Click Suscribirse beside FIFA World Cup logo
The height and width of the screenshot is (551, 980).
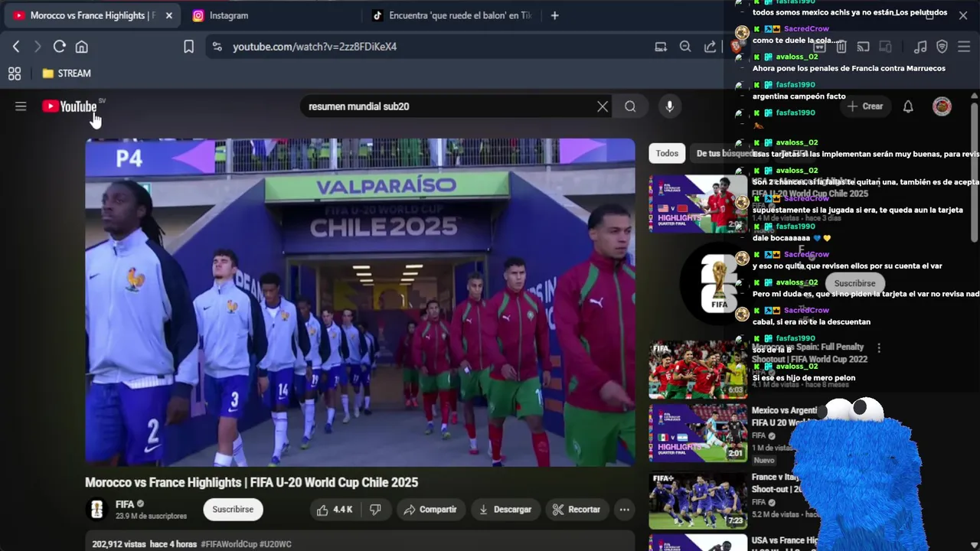coord(854,283)
